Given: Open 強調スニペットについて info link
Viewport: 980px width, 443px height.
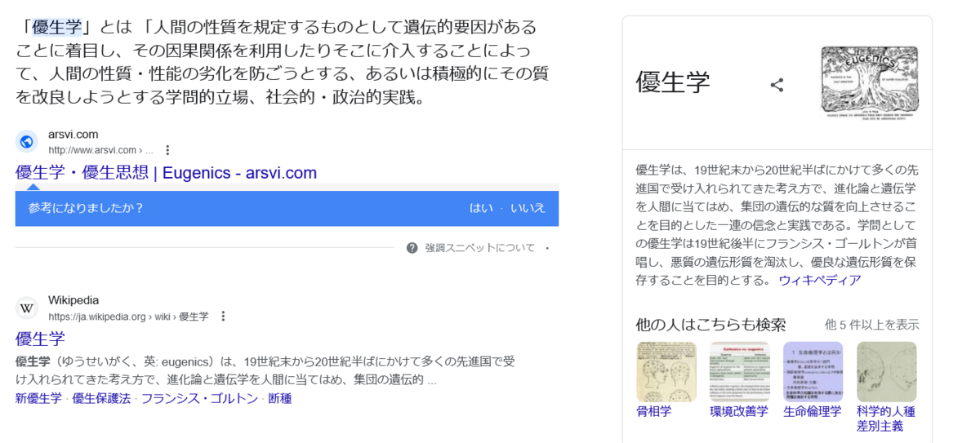Looking at the screenshot, I should click(479, 247).
